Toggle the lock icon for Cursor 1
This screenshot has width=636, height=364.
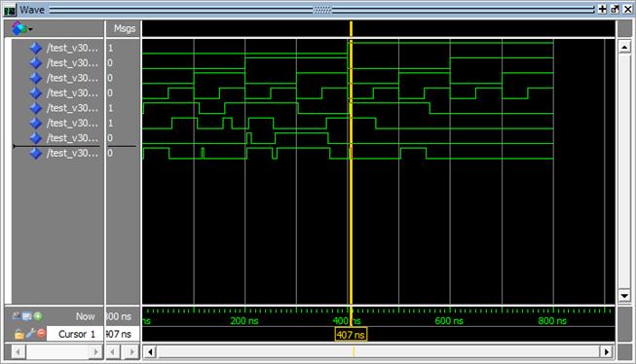[19, 334]
